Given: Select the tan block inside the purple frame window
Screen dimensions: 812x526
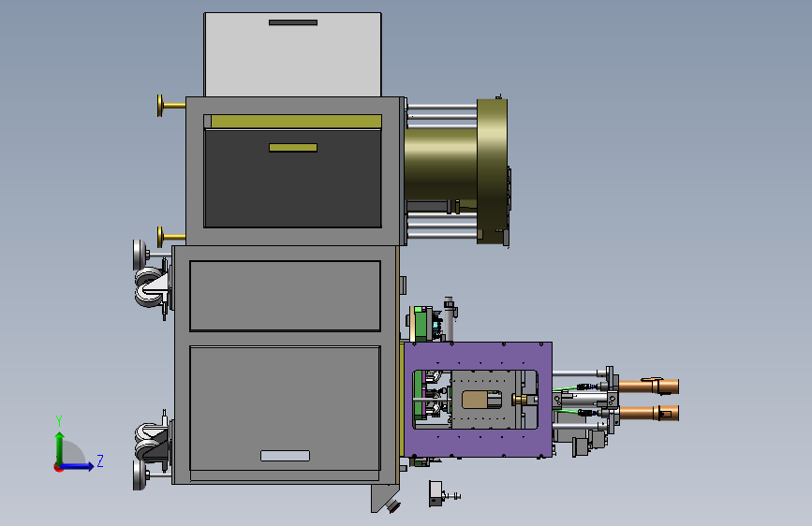Looking at the screenshot, I should point(475,400).
